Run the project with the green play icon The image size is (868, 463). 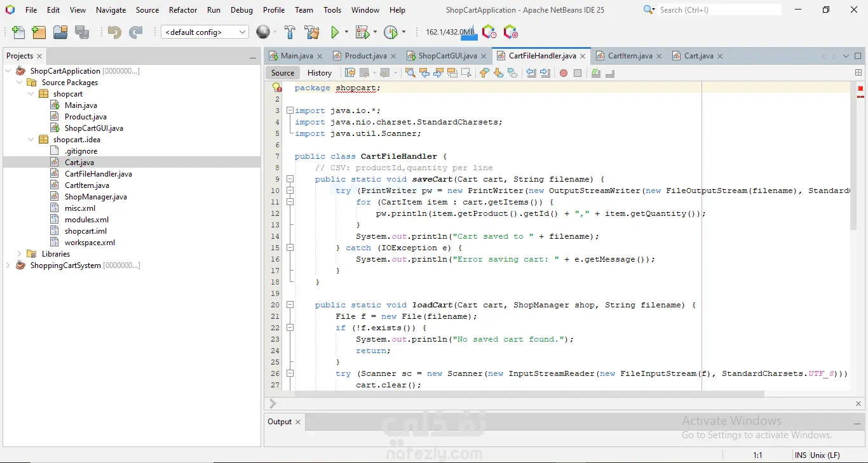[x=335, y=32]
